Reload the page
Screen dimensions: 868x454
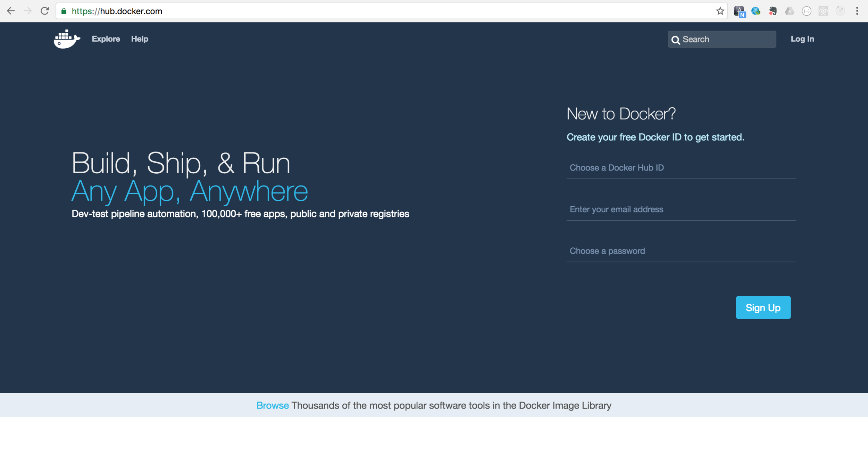pos(45,11)
